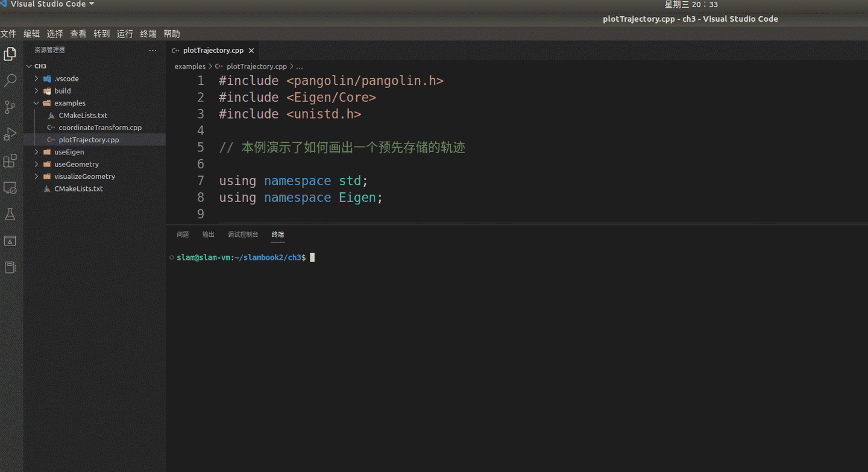Open the 运行 menu
Screen dimensions: 868x472
(124, 34)
